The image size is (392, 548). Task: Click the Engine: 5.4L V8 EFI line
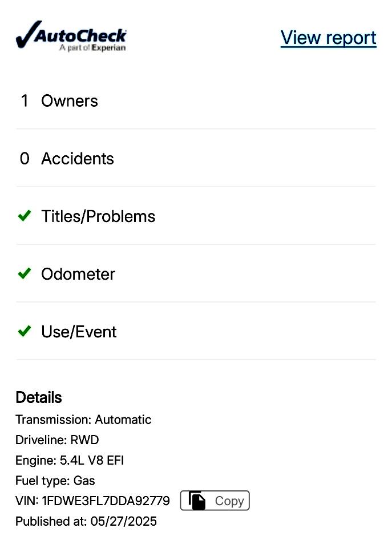point(70,460)
